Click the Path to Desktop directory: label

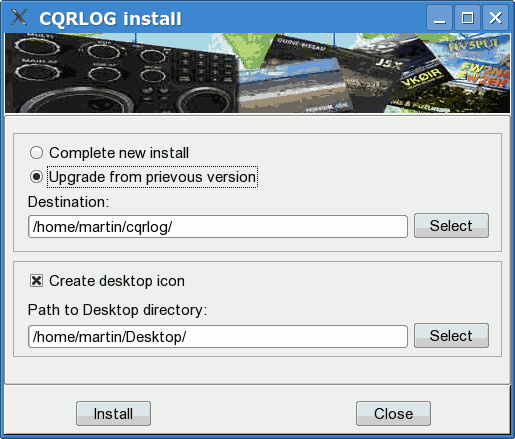117,310
